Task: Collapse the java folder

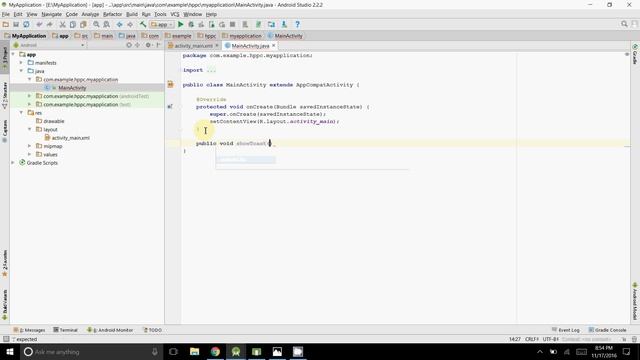Action: [21, 71]
